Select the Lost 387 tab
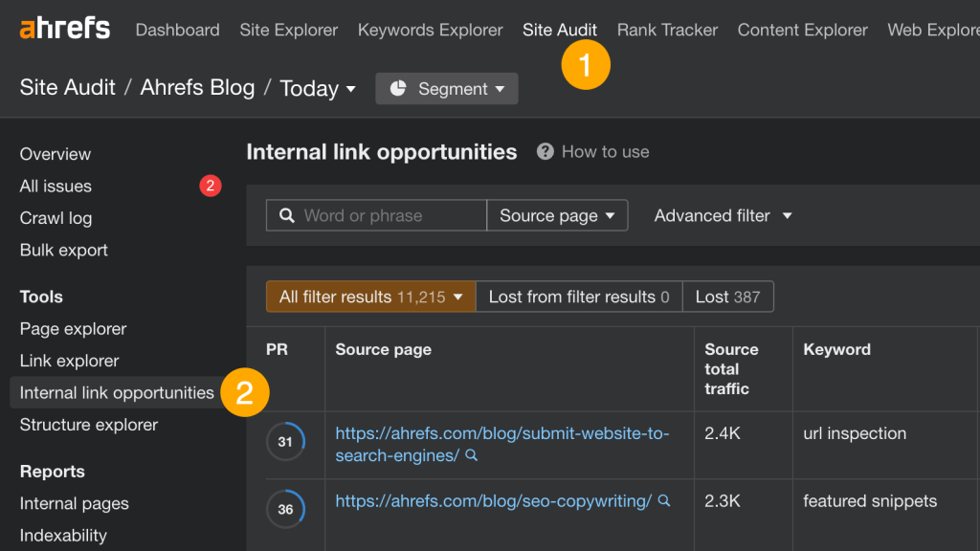The height and width of the screenshot is (551, 980). point(727,297)
